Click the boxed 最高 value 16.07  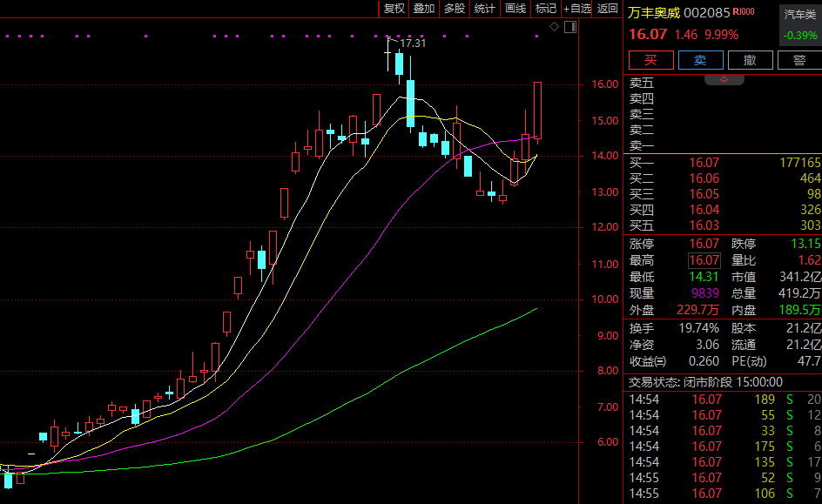[704, 260]
